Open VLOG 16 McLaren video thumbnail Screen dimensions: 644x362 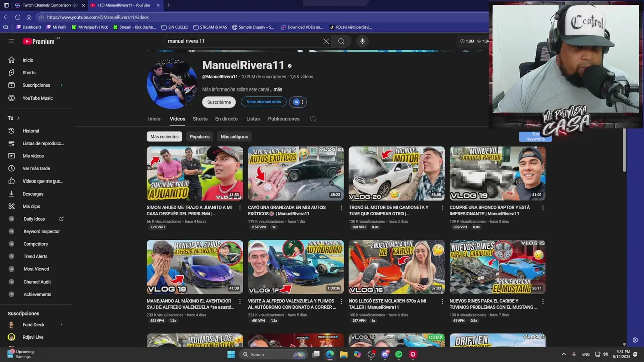(x=396, y=267)
